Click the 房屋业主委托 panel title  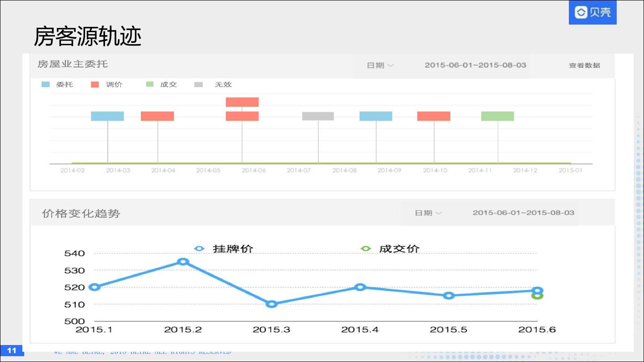(x=72, y=64)
